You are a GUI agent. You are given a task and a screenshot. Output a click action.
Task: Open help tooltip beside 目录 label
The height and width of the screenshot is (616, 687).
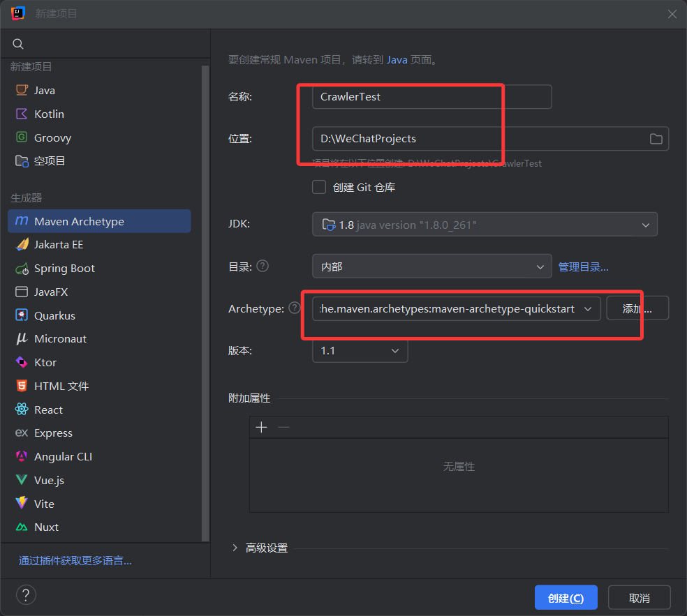(x=263, y=266)
